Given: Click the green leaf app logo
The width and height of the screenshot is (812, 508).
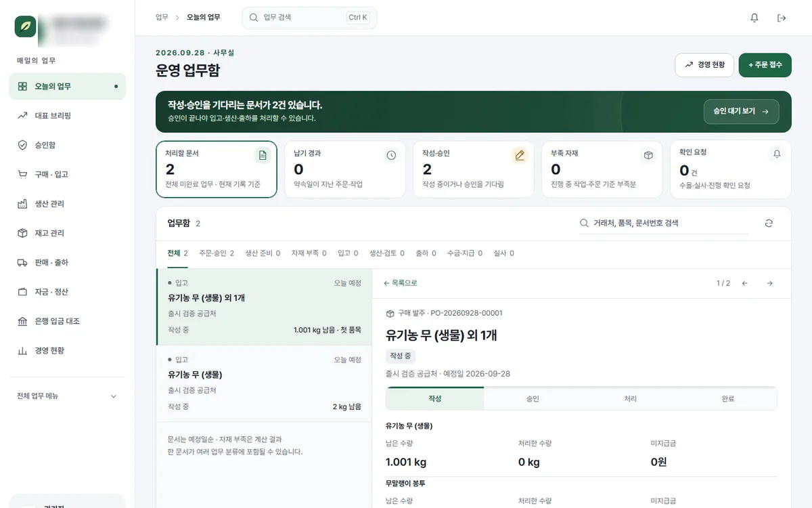Looking at the screenshot, I should point(26,26).
